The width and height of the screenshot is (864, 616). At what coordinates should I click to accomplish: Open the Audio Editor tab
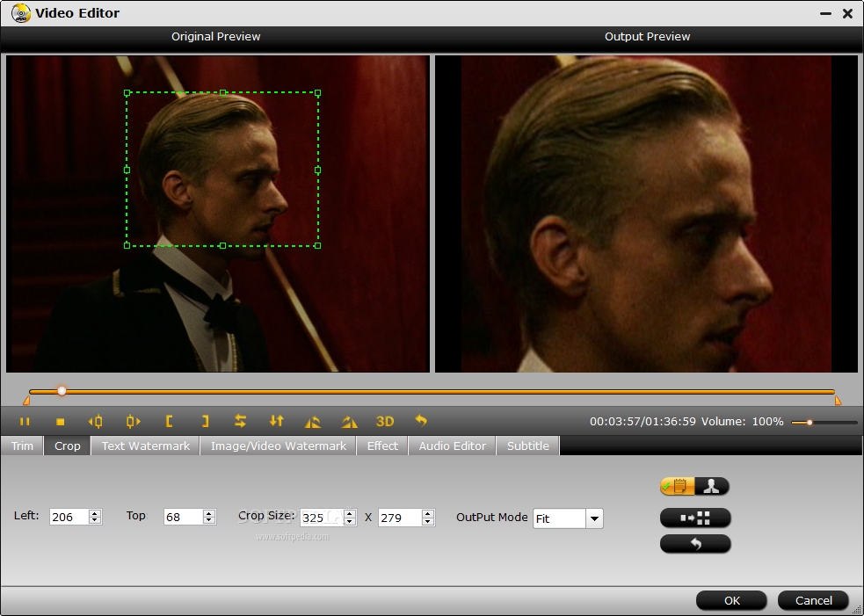click(x=453, y=446)
